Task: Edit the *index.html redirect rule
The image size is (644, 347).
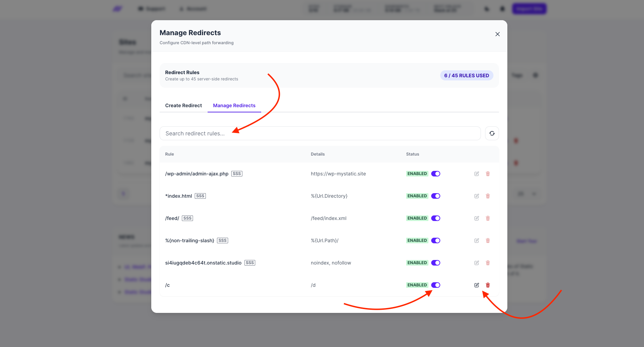Action: point(476,196)
